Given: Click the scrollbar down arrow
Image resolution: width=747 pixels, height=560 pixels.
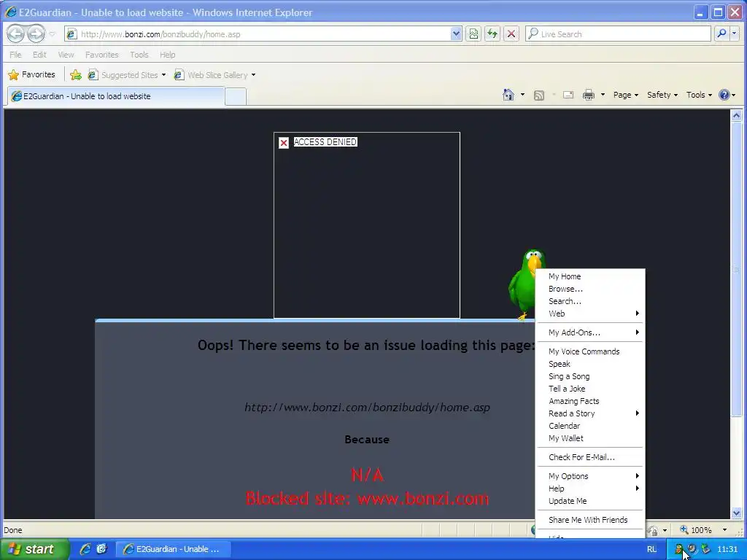Looking at the screenshot, I should coord(737,513).
